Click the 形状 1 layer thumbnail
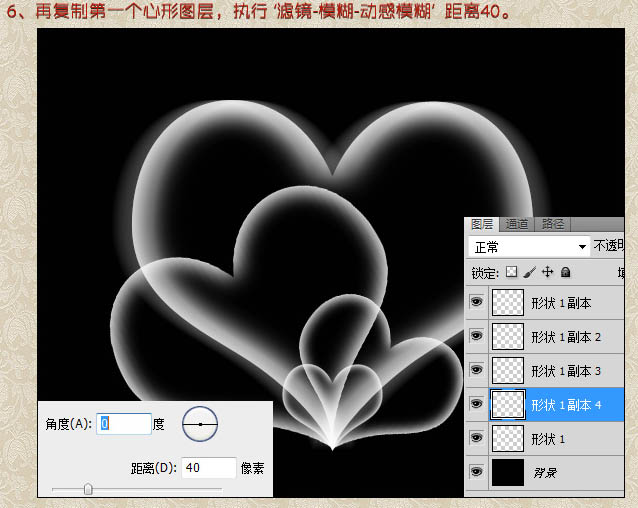Viewport: 638px width, 508px height. tap(508, 438)
